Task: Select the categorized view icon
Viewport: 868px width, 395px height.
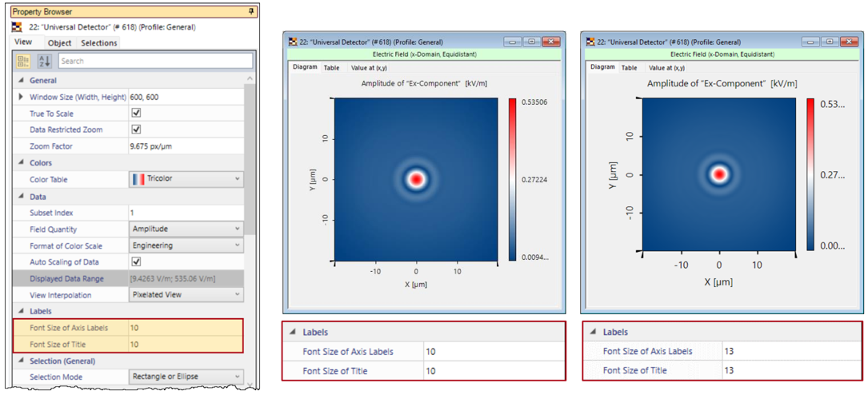Action: pyautogui.click(x=23, y=61)
